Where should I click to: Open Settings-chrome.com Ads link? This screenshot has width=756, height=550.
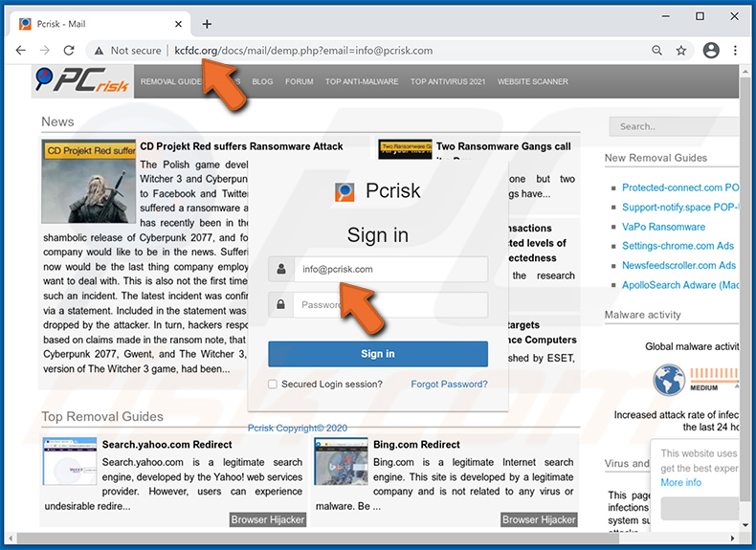[x=678, y=246]
